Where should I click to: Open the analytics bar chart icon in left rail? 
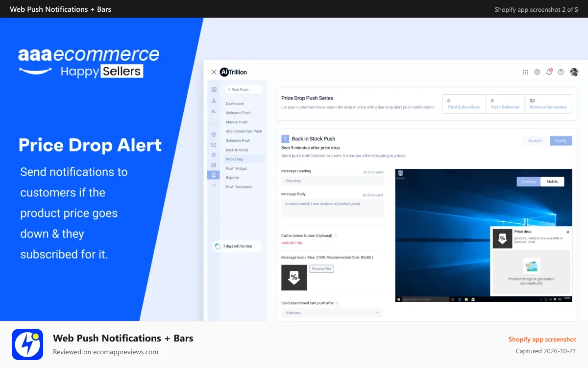[214, 111]
